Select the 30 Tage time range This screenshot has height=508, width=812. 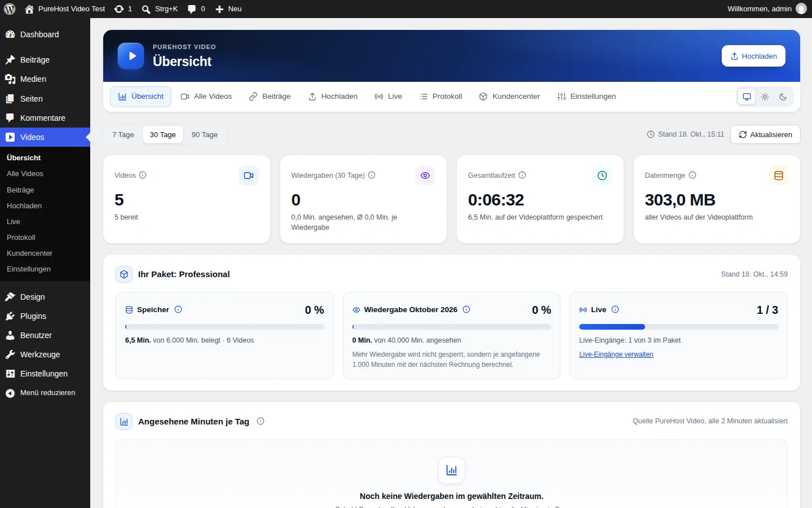(x=163, y=134)
